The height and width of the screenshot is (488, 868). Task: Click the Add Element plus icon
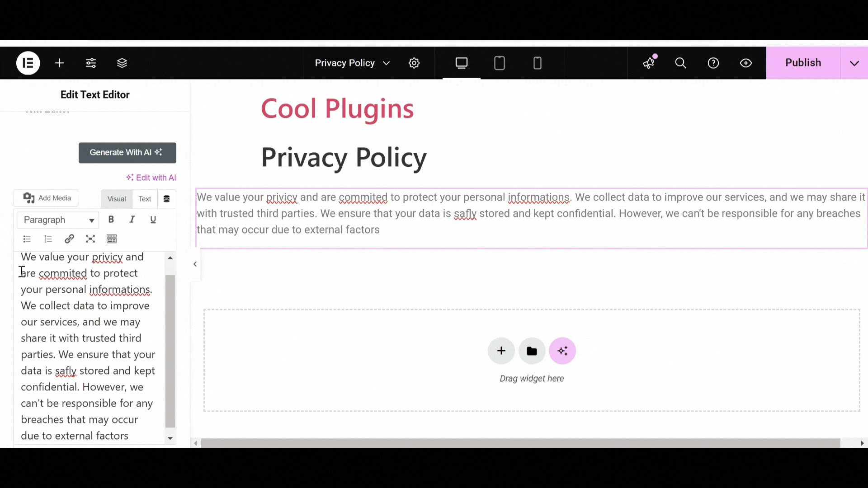pyautogui.click(x=60, y=63)
